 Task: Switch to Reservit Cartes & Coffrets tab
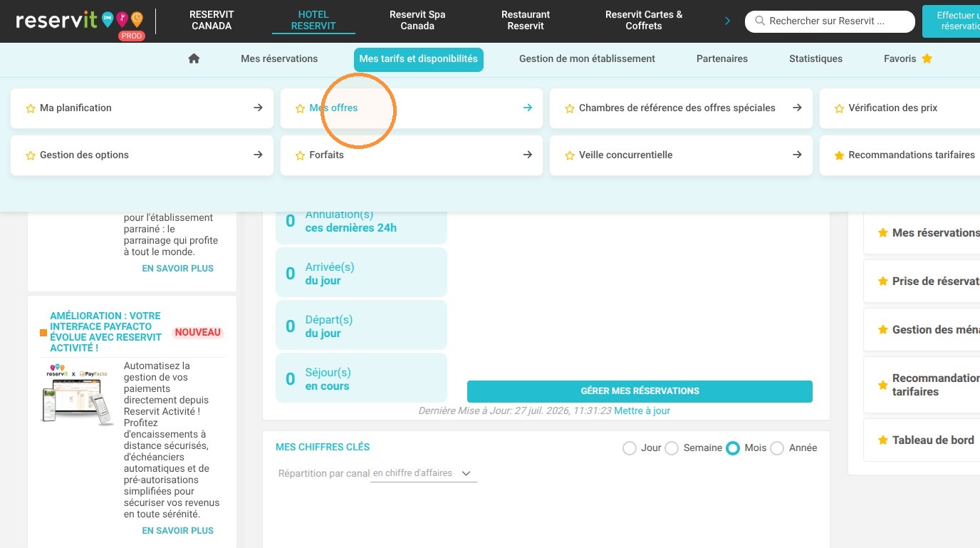[644, 20]
